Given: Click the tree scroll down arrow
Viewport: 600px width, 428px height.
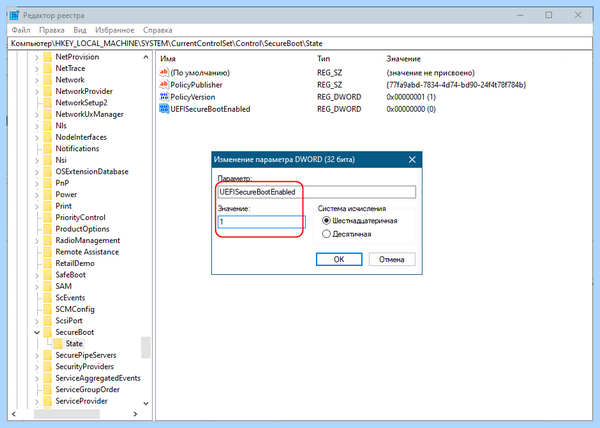Looking at the screenshot, I should click(x=146, y=403).
